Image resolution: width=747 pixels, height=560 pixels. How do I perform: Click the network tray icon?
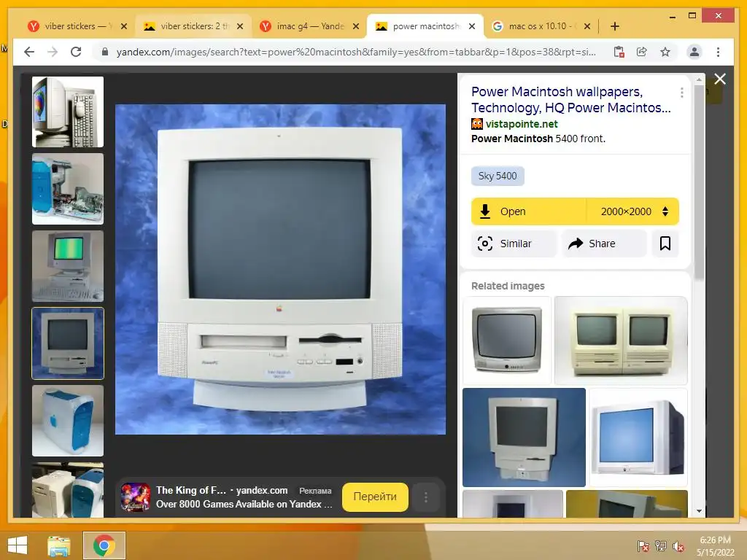click(661, 545)
